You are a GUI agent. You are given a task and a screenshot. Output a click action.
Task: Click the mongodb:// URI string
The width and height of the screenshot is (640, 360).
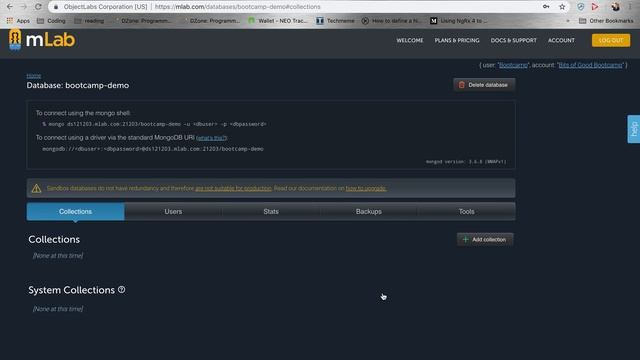point(153,149)
